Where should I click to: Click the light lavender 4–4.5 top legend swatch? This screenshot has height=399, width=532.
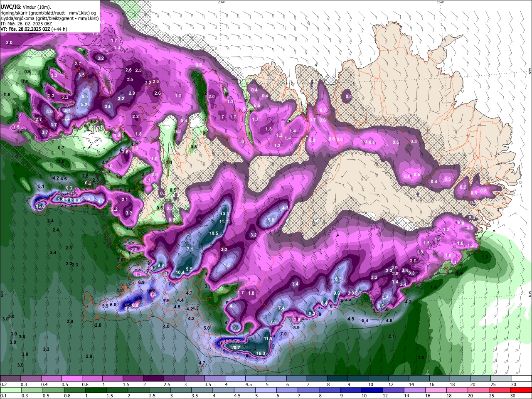234,379
